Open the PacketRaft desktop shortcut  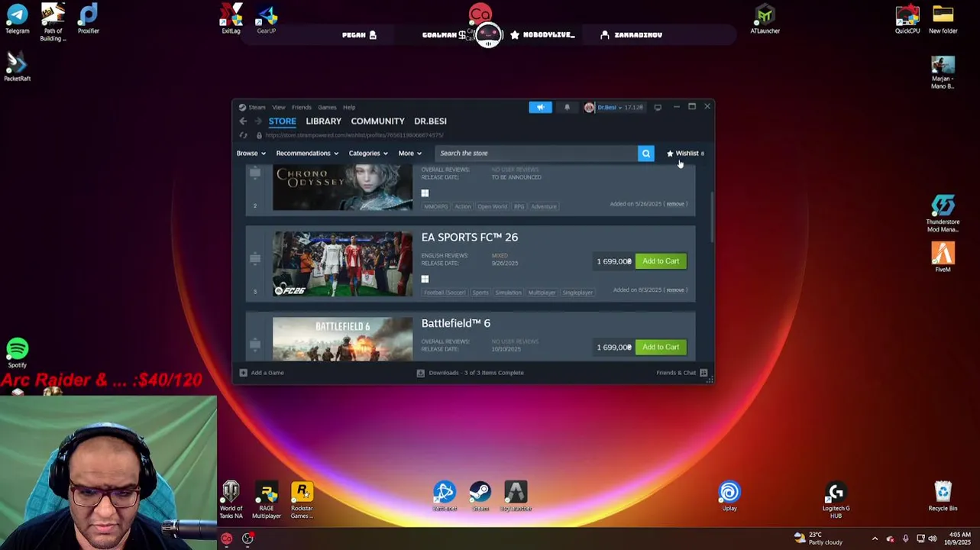pos(17,66)
